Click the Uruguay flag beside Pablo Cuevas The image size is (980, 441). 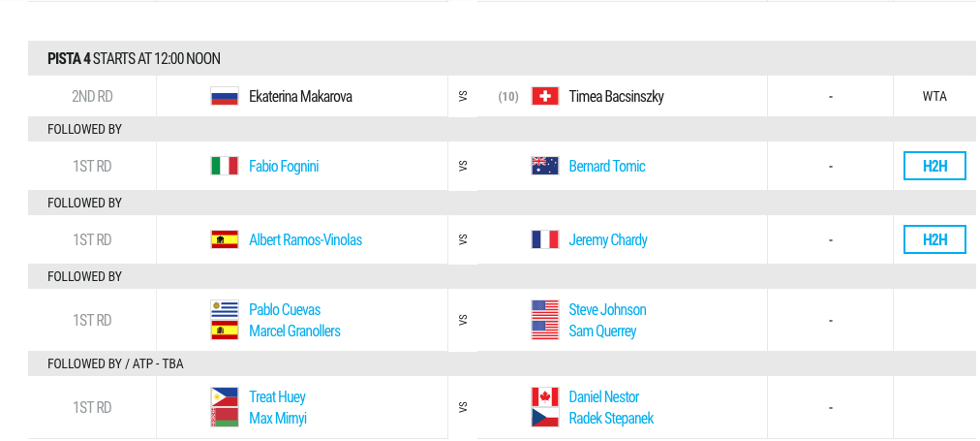(225, 309)
